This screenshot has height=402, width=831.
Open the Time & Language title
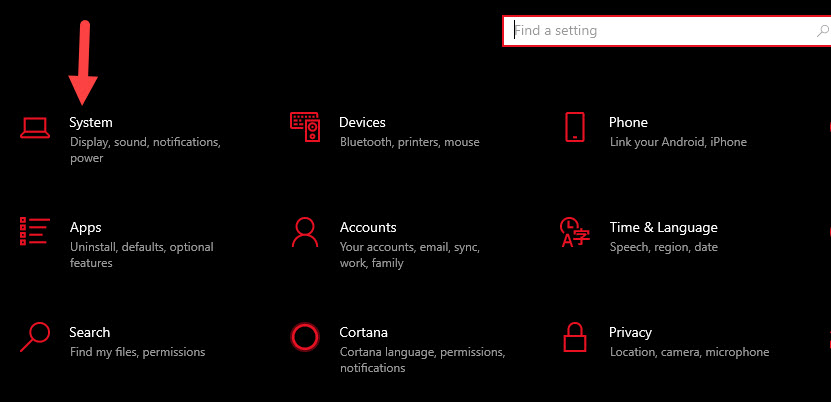pos(663,227)
